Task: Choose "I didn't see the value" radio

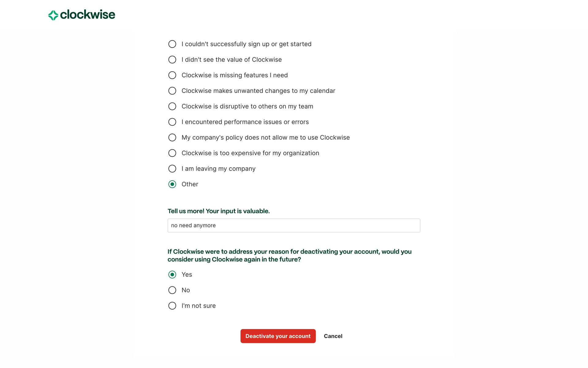Action: point(172,60)
